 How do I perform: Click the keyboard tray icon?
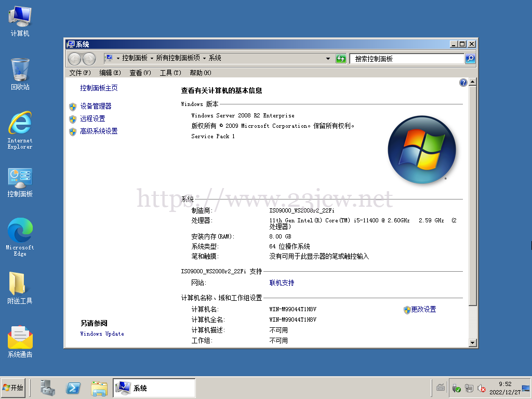[441, 388]
